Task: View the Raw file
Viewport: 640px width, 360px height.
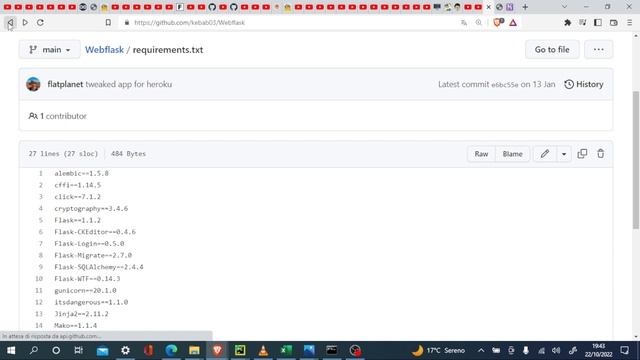Action: (481, 154)
